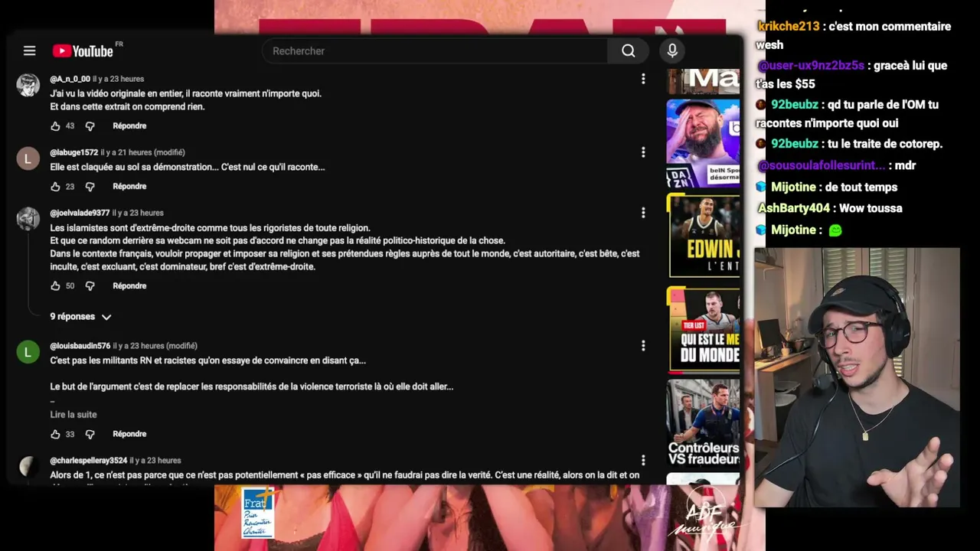Like the comment by @louisbaudin576
The image size is (980, 551).
[x=55, y=434]
